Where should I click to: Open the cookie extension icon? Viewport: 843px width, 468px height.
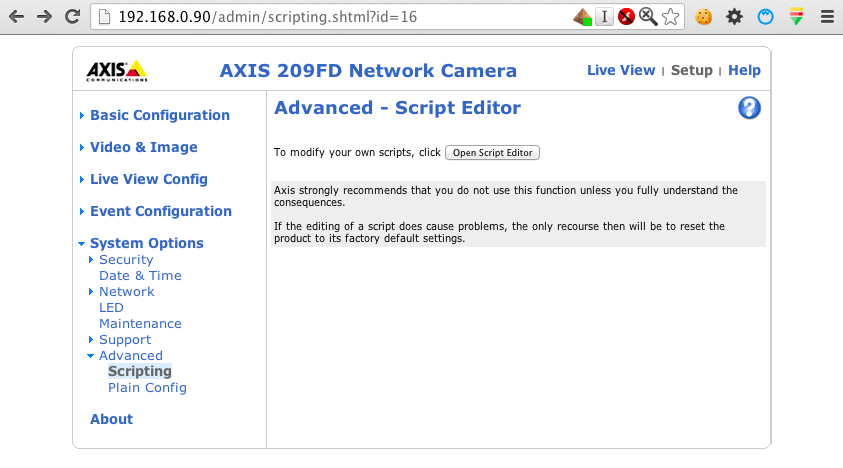click(x=703, y=17)
